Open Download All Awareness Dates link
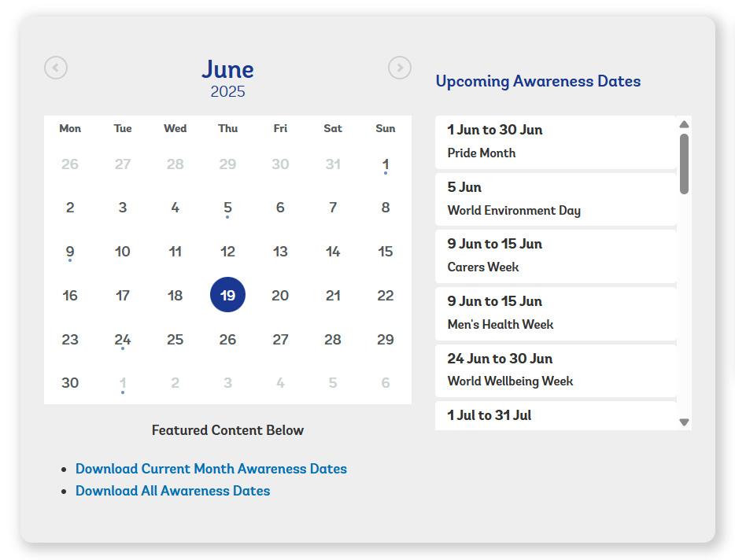 (x=173, y=491)
